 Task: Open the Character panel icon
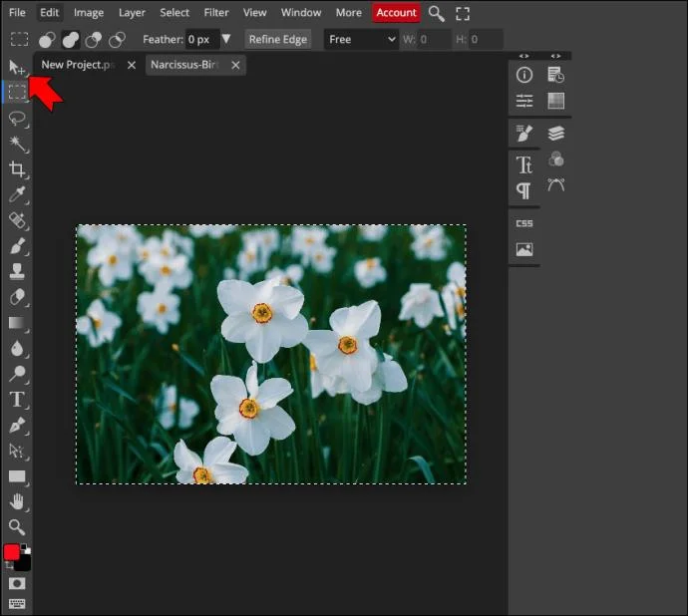pyautogui.click(x=524, y=165)
